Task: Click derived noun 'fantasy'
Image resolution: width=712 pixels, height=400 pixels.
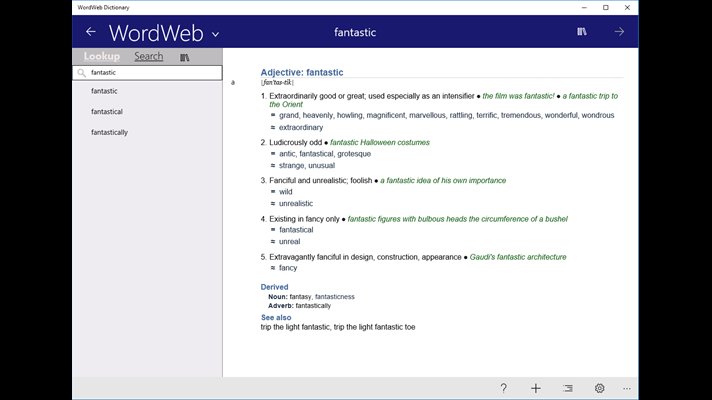Action: (x=301, y=297)
